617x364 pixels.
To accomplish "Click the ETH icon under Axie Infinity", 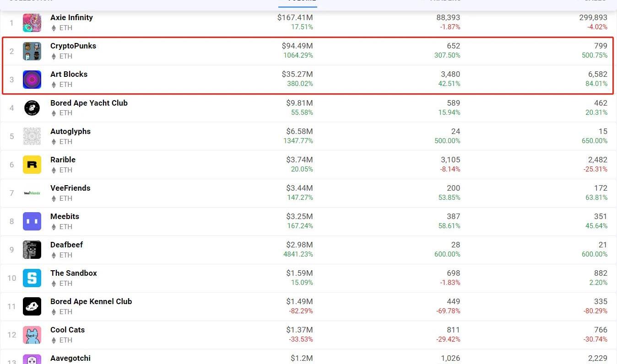I will (x=54, y=28).
